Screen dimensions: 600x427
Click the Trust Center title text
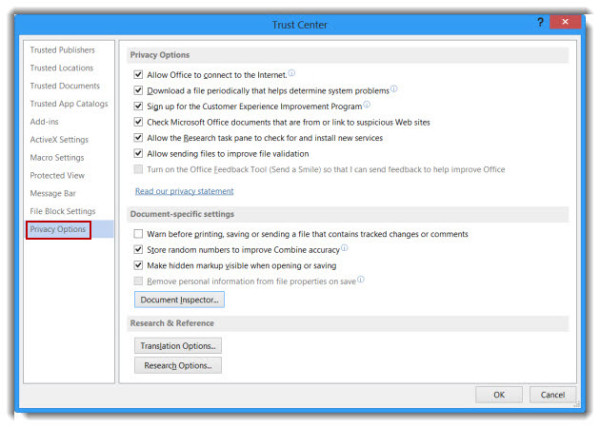[x=300, y=25]
